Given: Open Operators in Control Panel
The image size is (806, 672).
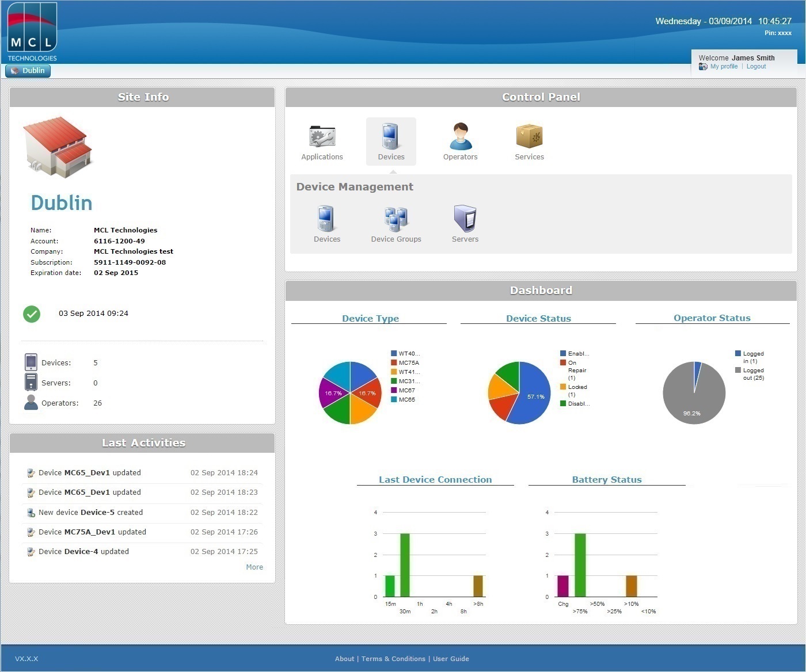Looking at the screenshot, I should (x=460, y=142).
